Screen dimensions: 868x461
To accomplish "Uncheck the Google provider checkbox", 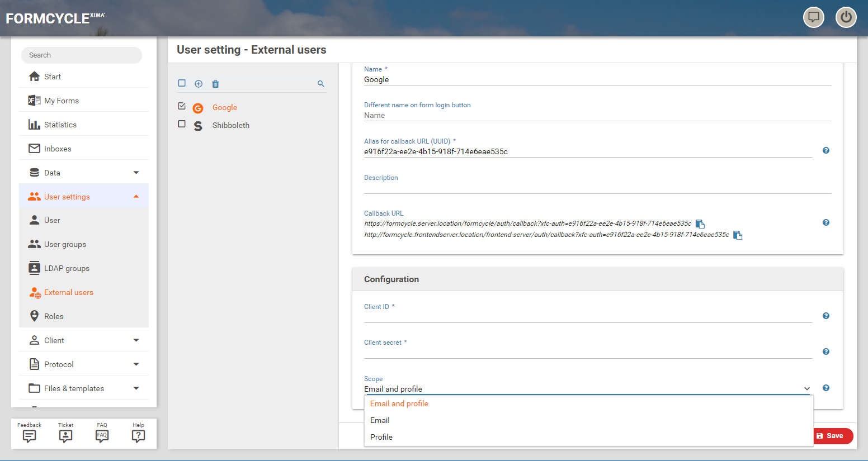I will click(182, 106).
